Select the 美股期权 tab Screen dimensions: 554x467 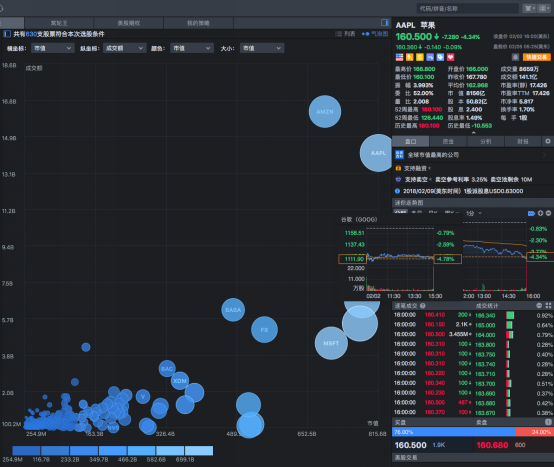click(129, 23)
